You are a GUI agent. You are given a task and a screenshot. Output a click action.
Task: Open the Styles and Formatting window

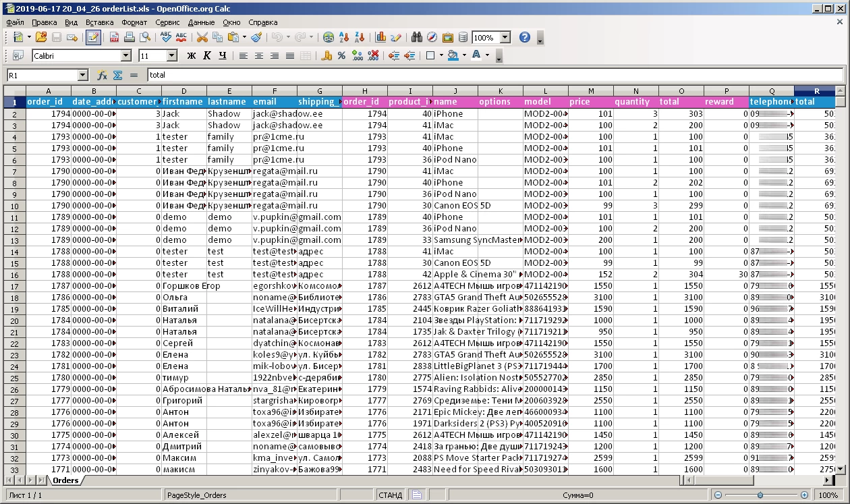point(18,55)
